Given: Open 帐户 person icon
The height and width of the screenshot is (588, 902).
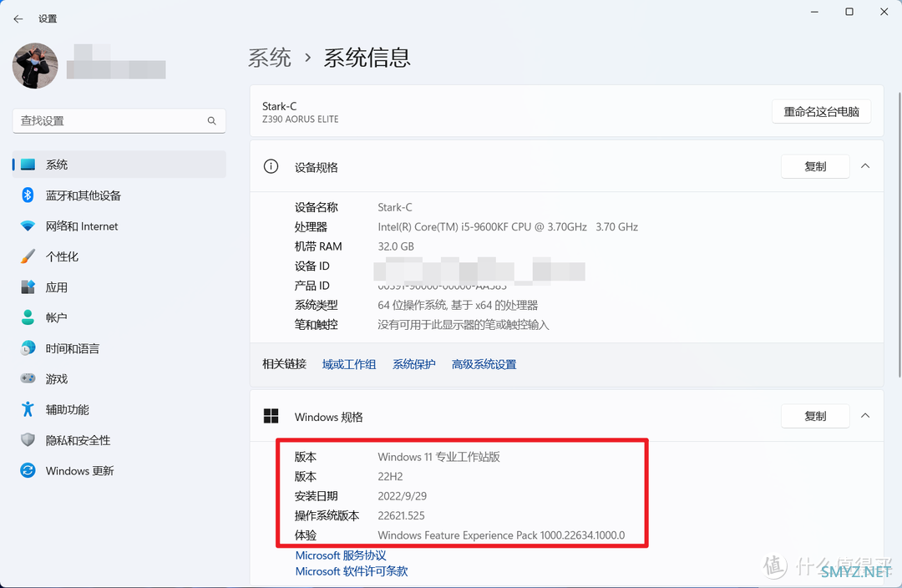Looking at the screenshot, I should [x=28, y=317].
